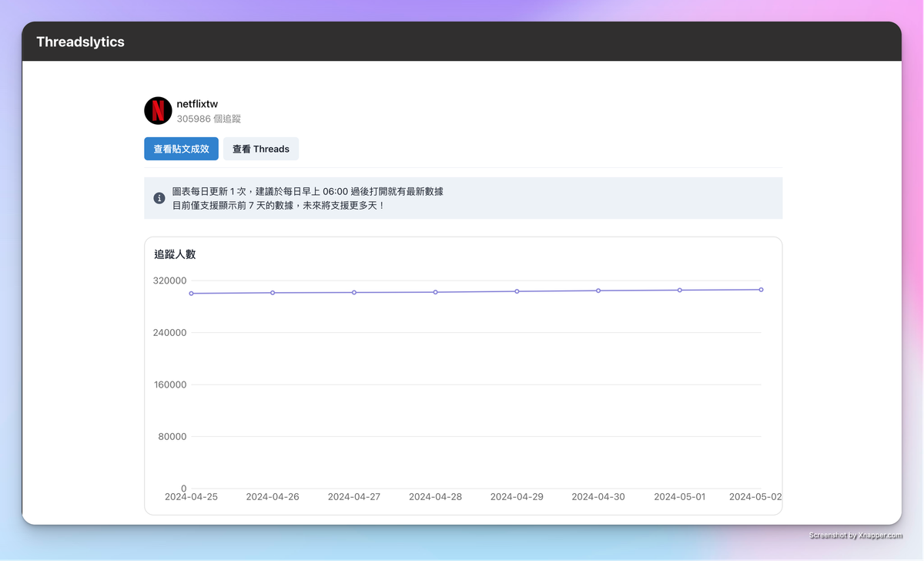The width and height of the screenshot is (924, 561).
Task: Click the 2024-05-01 x-axis date label
Action: [x=680, y=497]
